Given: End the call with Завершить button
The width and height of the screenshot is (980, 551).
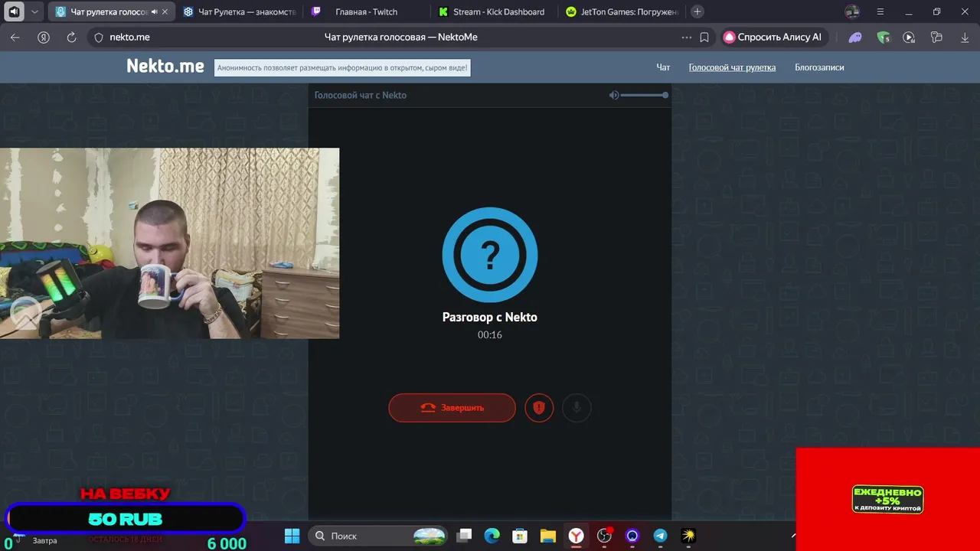Looking at the screenshot, I should (452, 408).
